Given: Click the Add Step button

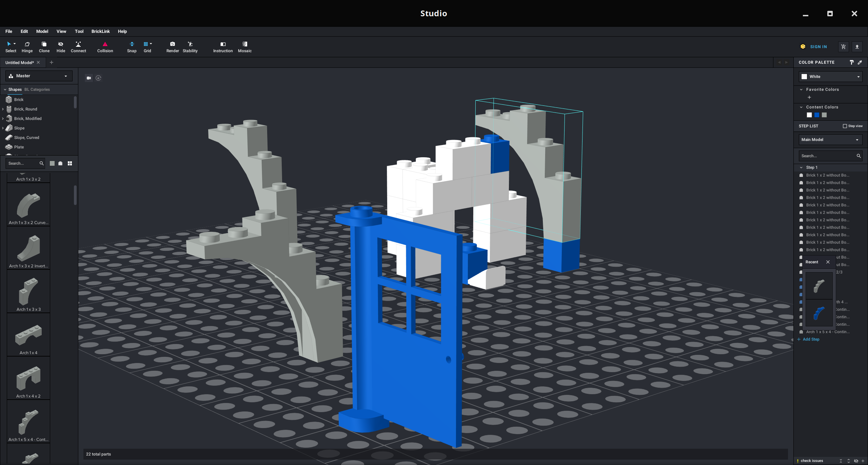Looking at the screenshot, I should [x=811, y=339].
